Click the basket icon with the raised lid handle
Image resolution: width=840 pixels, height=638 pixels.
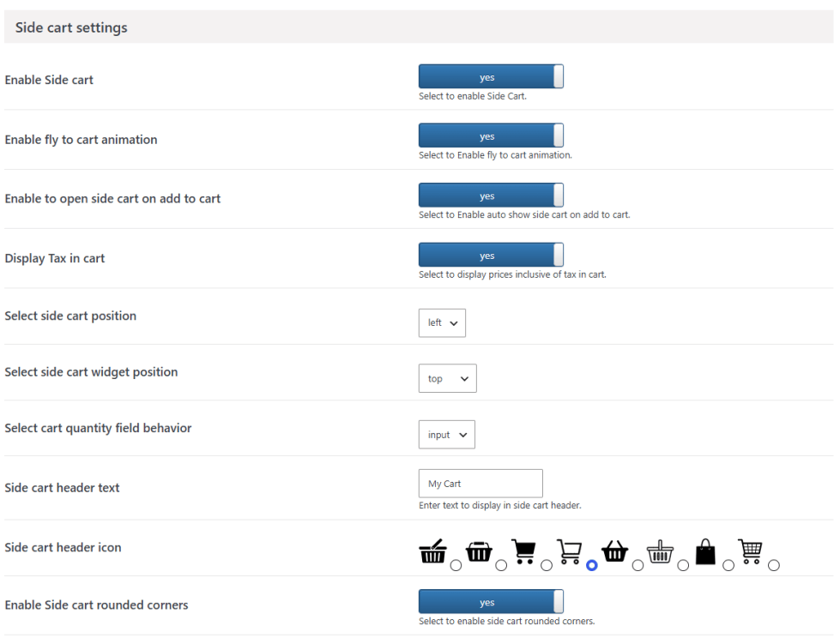point(432,551)
